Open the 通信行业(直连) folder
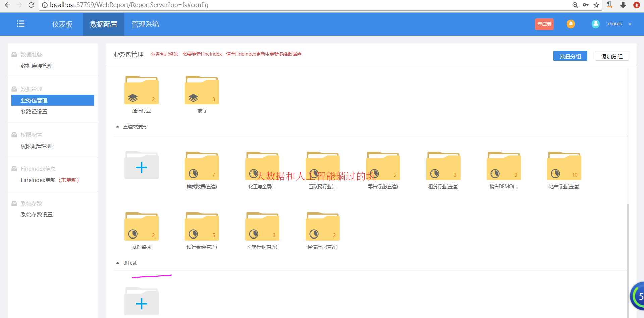 pyautogui.click(x=323, y=226)
